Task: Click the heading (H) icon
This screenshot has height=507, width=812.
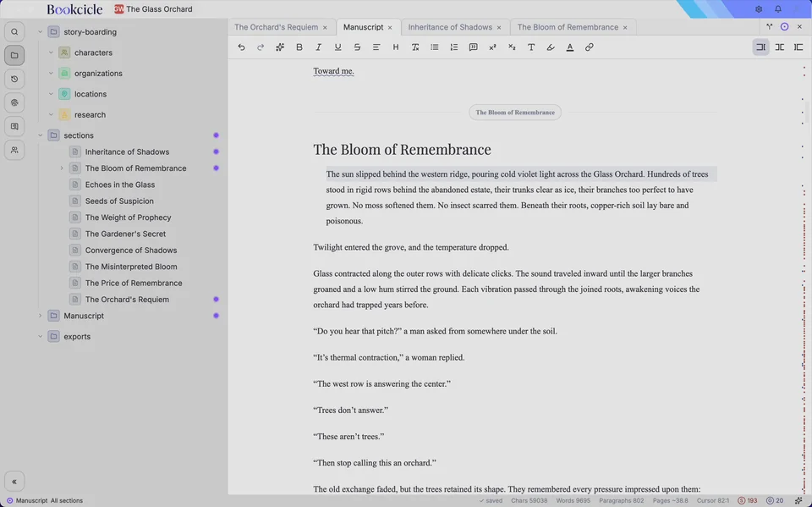Action: [396, 47]
